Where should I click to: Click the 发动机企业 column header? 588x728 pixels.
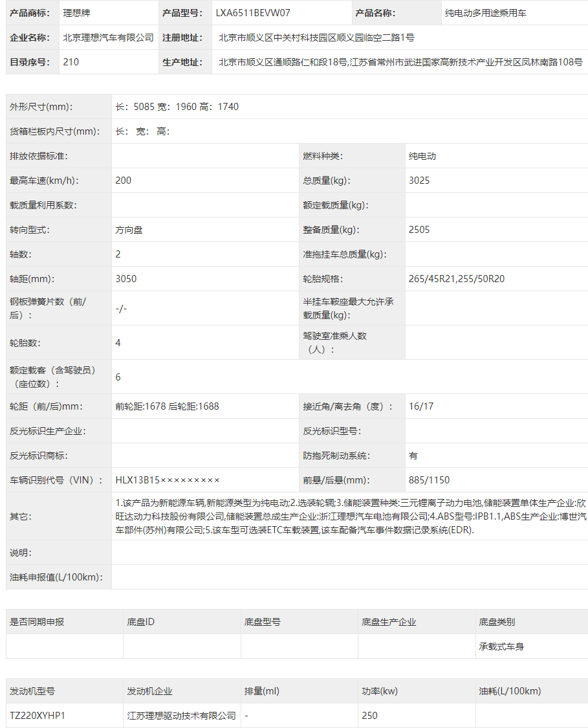point(150,691)
